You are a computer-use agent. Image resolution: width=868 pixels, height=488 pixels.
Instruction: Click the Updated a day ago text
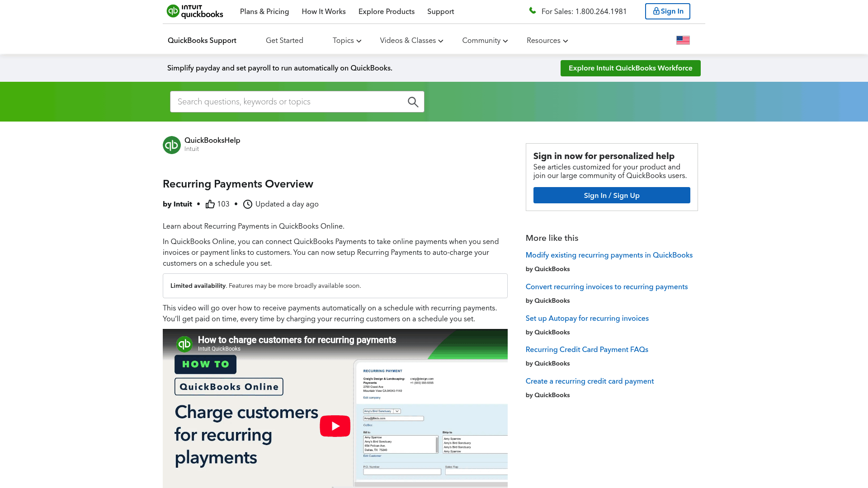[287, 204]
